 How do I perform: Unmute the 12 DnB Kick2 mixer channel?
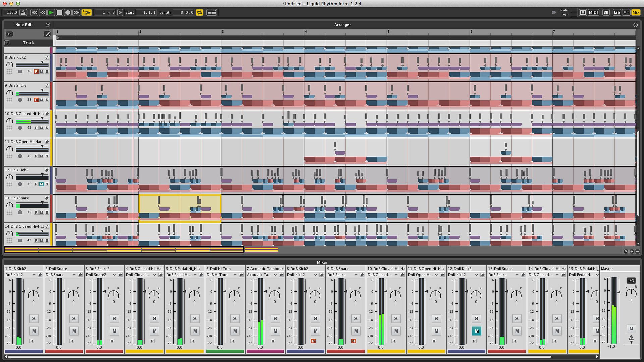(x=476, y=331)
